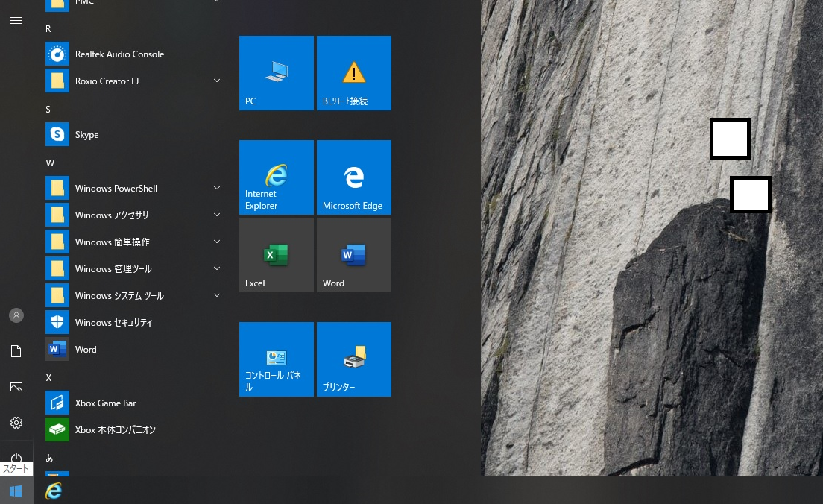This screenshot has width=823, height=504.
Task: Click the Windows アクセサリ text label
Action: 112,215
